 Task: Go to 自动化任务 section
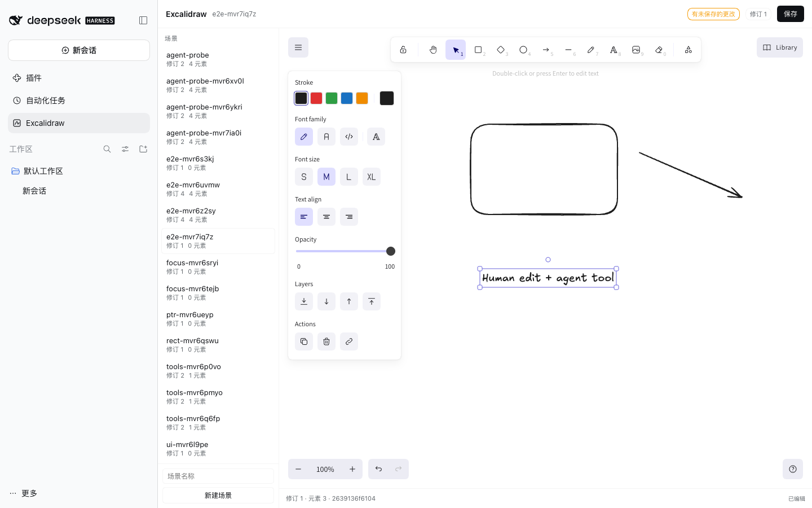[79, 100]
